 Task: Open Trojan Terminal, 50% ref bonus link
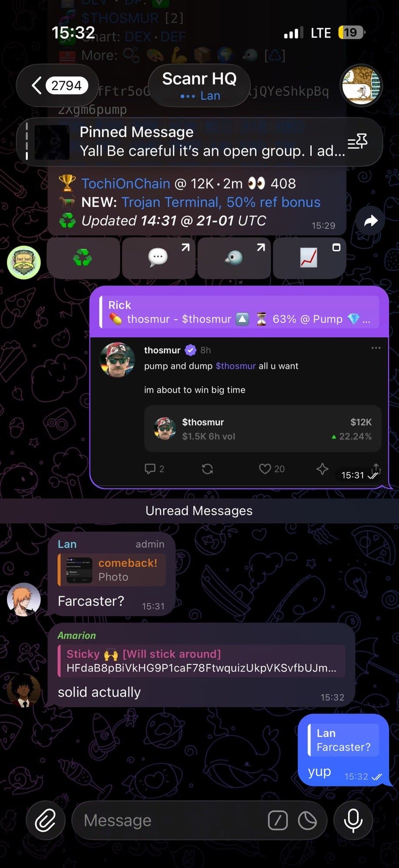point(221,202)
